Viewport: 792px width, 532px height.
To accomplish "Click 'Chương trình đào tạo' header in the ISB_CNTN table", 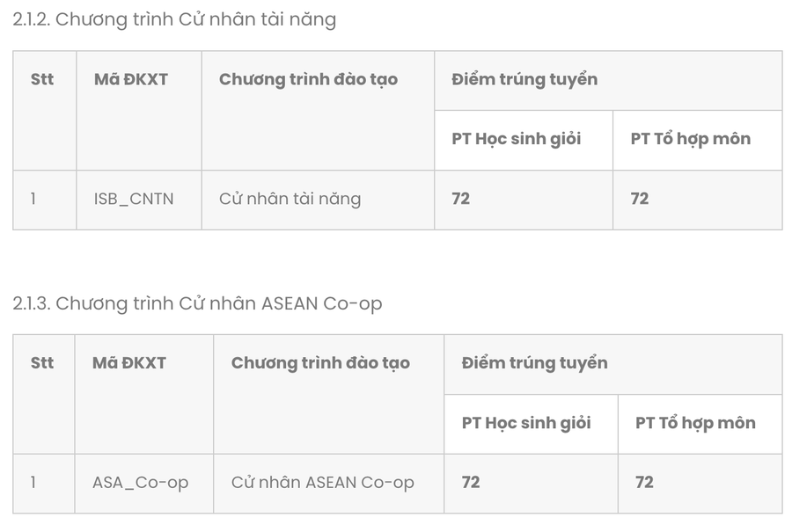I will (x=308, y=79).
